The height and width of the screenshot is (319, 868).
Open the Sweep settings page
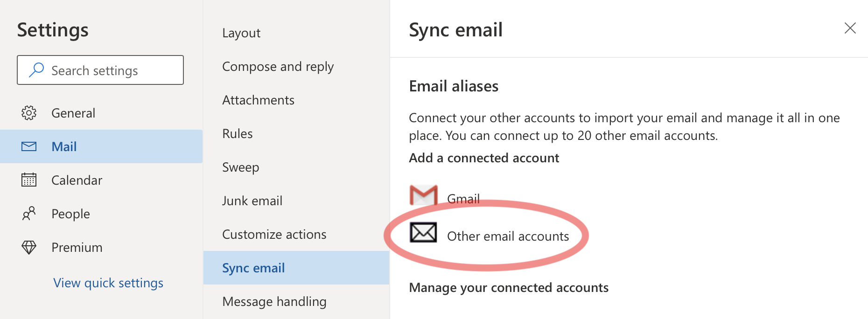point(240,167)
